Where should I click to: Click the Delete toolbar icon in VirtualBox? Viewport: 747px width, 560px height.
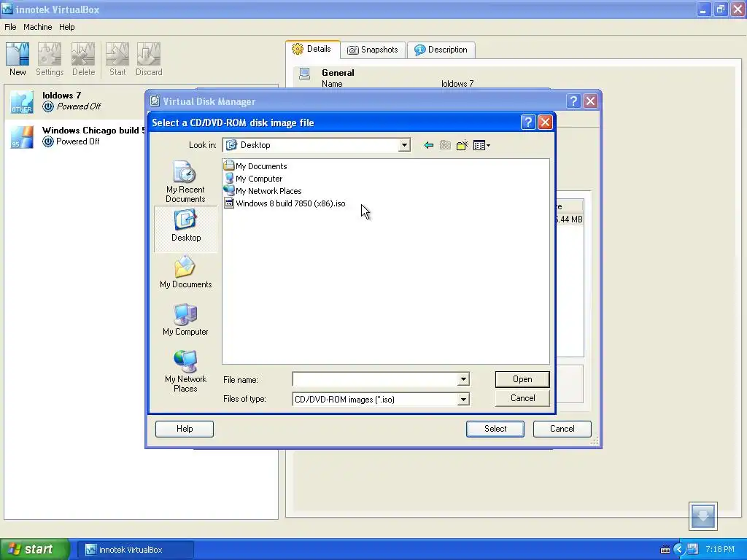point(83,59)
